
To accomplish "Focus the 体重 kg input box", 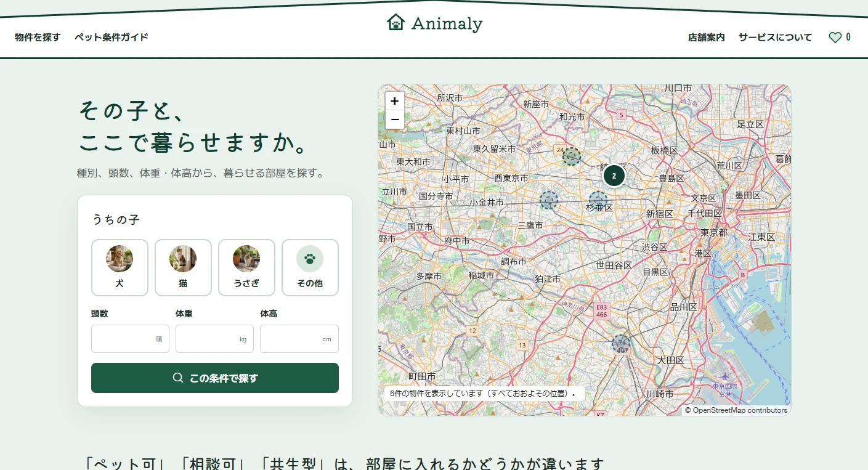I will (x=214, y=339).
